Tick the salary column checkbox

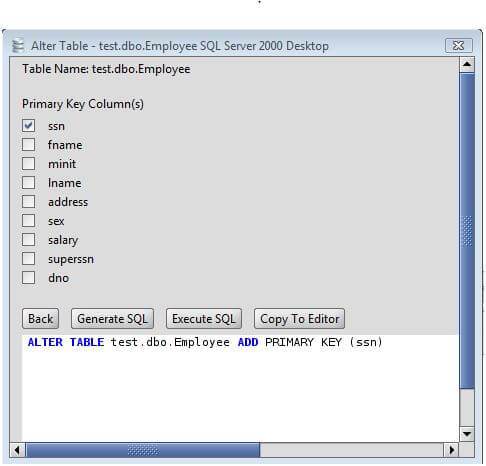coord(28,240)
